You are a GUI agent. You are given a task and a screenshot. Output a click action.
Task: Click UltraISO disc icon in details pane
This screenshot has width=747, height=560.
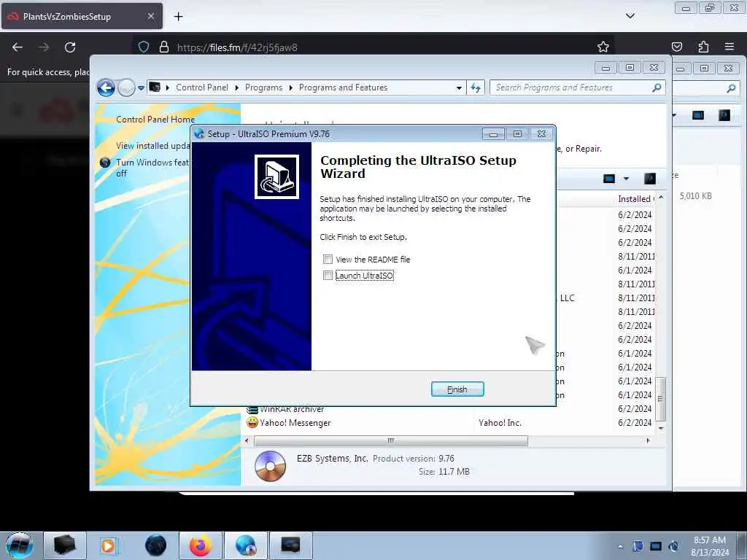click(x=270, y=466)
